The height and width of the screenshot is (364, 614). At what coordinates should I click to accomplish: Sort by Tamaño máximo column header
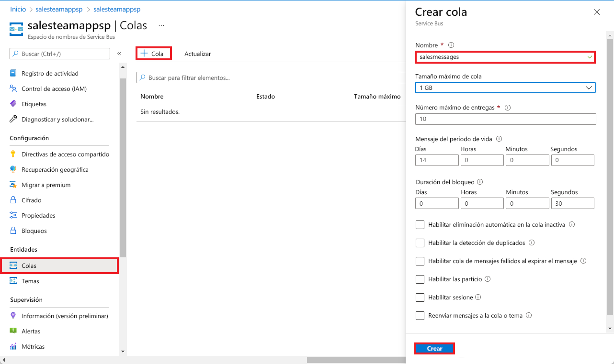(377, 96)
